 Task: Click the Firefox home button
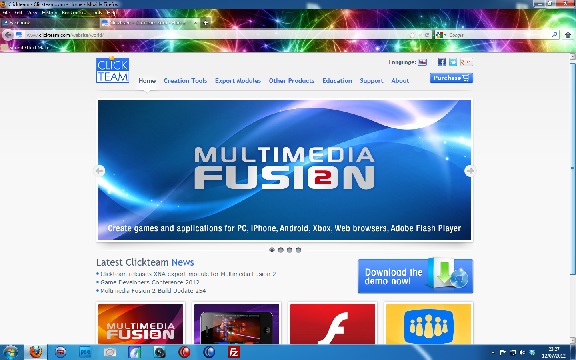(x=568, y=35)
